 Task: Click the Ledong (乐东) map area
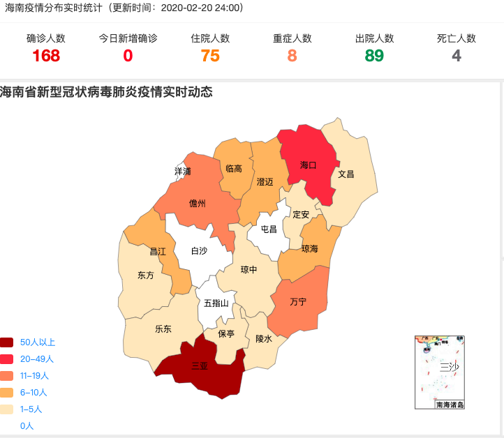pos(163,328)
